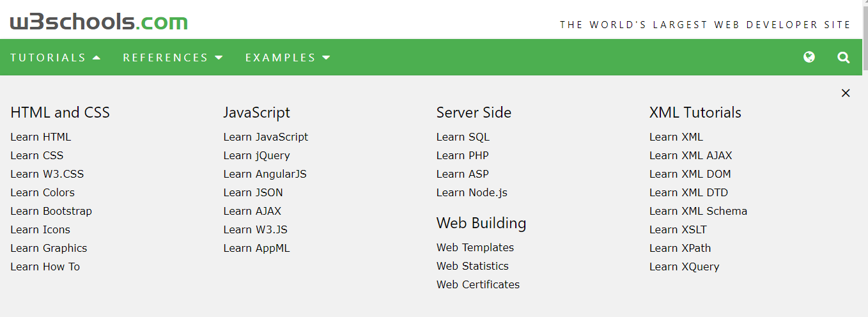Open the search magnifier icon
Screen dimensions: 868x317
point(844,58)
